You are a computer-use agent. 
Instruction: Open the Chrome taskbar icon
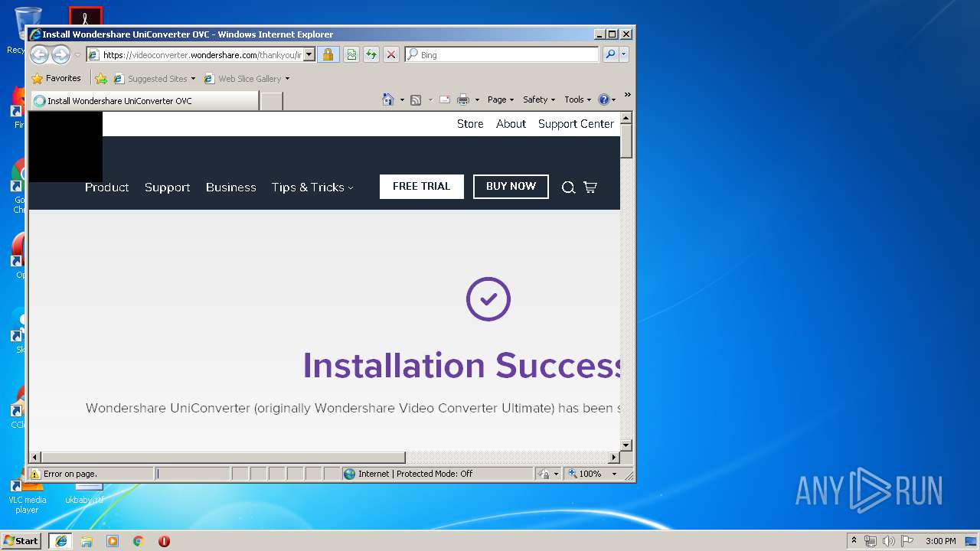(x=138, y=541)
